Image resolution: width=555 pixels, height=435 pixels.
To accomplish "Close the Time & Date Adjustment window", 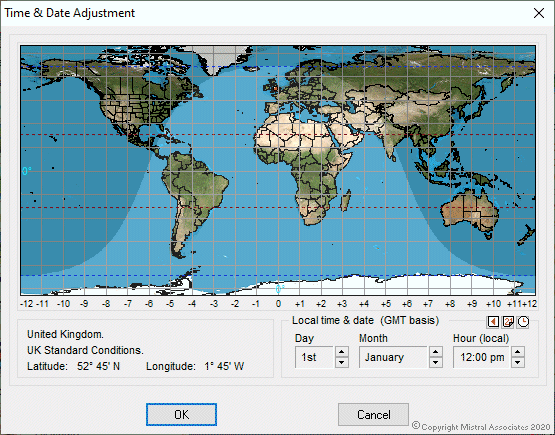I will [539, 13].
